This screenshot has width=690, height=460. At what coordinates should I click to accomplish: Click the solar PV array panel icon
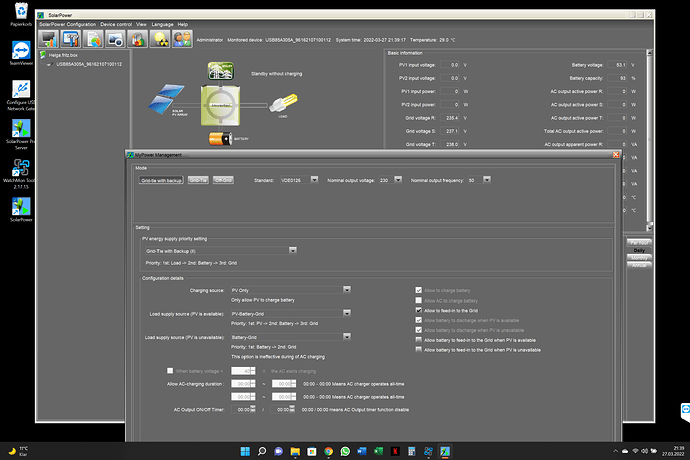pyautogui.click(x=166, y=99)
